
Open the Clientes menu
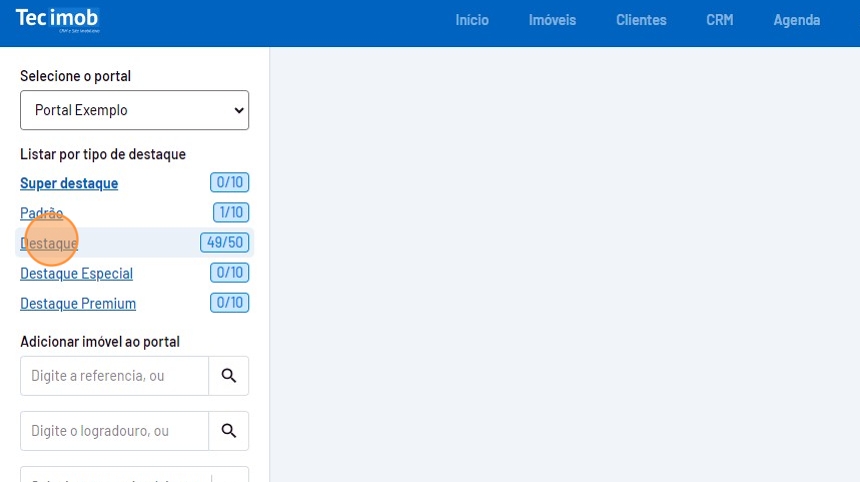click(x=641, y=20)
